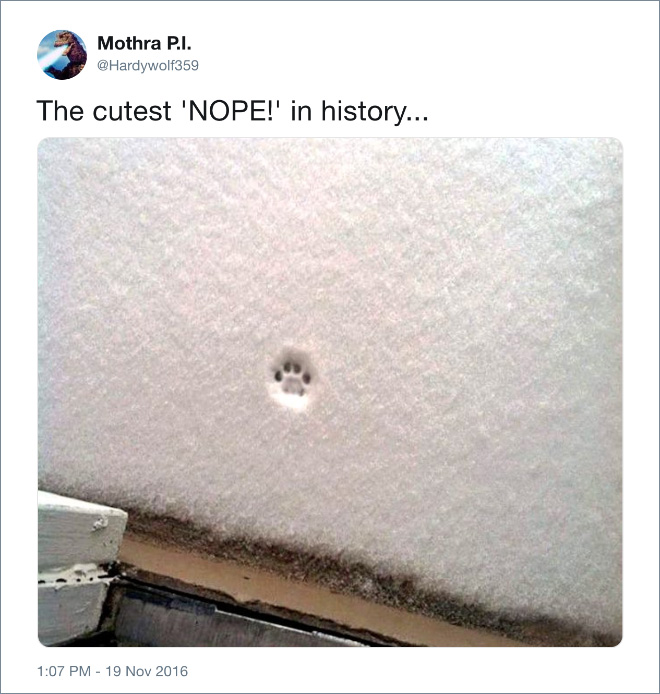Click the dinosaur figure in the avatar
This screenshot has width=660, height=694.
pyautogui.click(x=72, y=51)
